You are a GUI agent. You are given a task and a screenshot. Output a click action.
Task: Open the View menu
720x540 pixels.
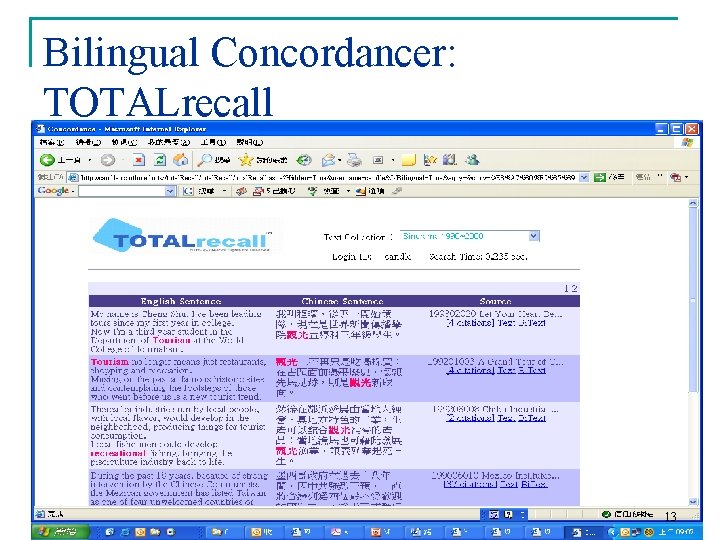tap(124, 142)
